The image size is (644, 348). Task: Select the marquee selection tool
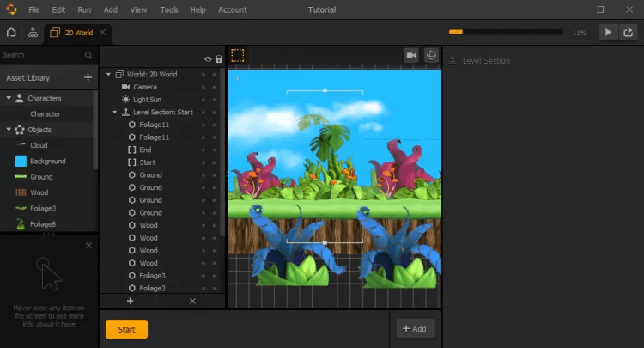coord(238,55)
